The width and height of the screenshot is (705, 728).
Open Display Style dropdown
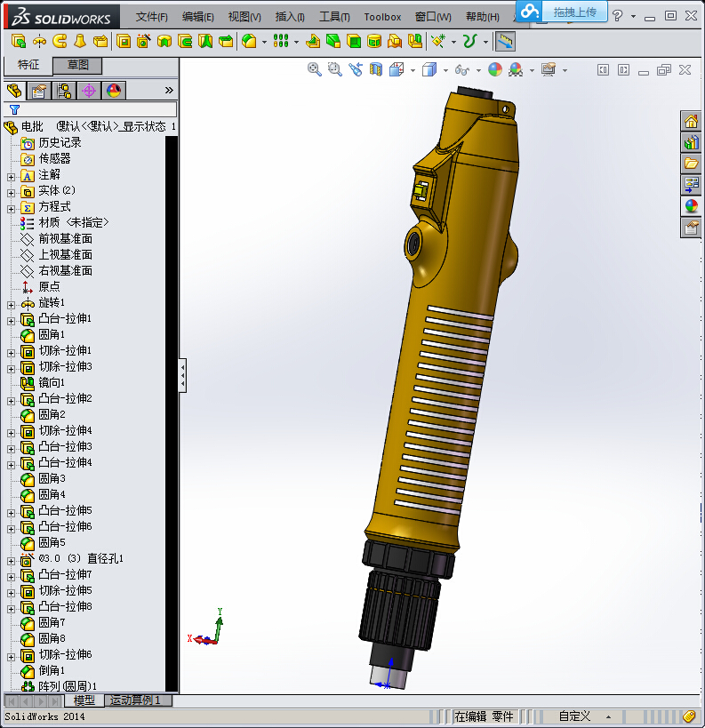(446, 70)
